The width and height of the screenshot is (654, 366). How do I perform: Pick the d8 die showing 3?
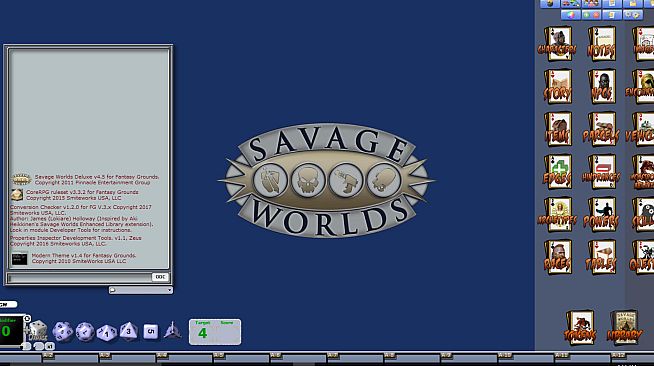coord(128,331)
